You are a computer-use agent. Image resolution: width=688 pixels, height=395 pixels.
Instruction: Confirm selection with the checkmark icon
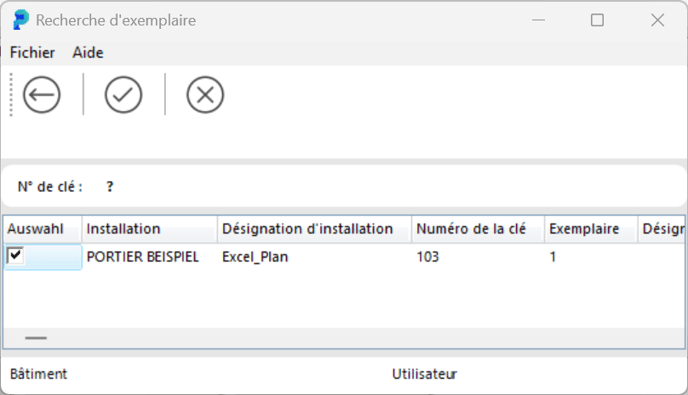(x=123, y=95)
